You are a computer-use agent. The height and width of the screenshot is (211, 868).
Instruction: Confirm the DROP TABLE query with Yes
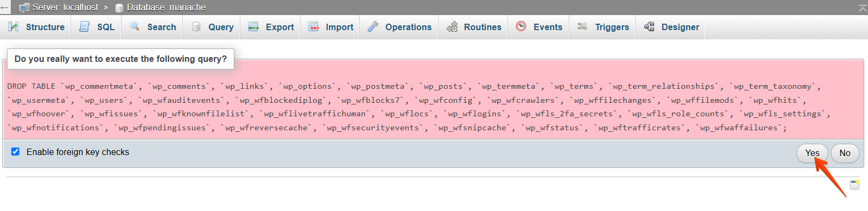812,153
